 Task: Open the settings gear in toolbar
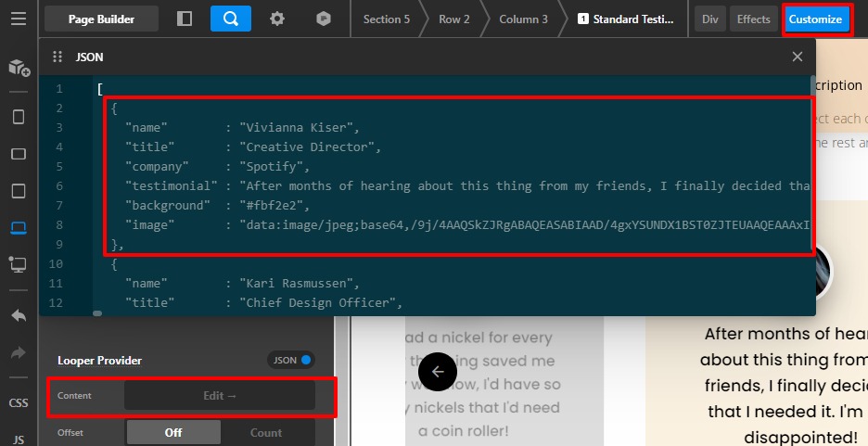pyautogui.click(x=277, y=19)
